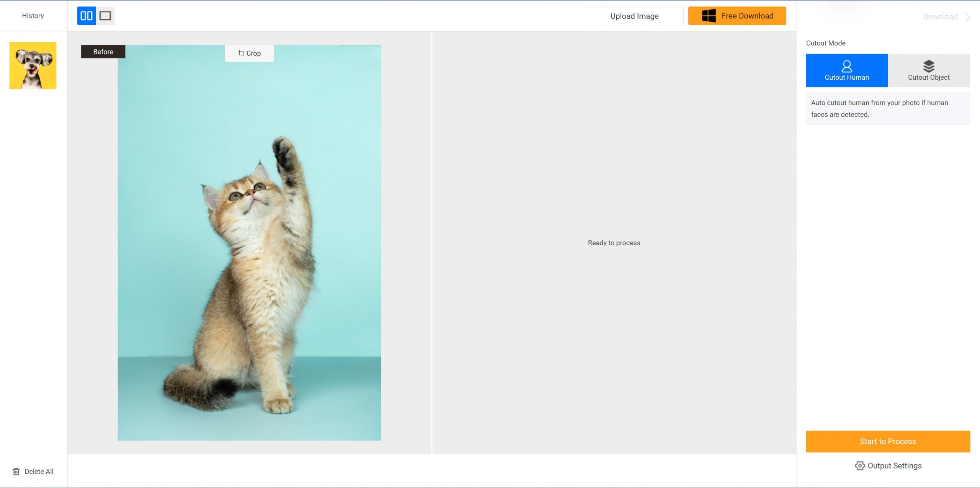
Task: Switch to single pane view
Action: point(105,16)
